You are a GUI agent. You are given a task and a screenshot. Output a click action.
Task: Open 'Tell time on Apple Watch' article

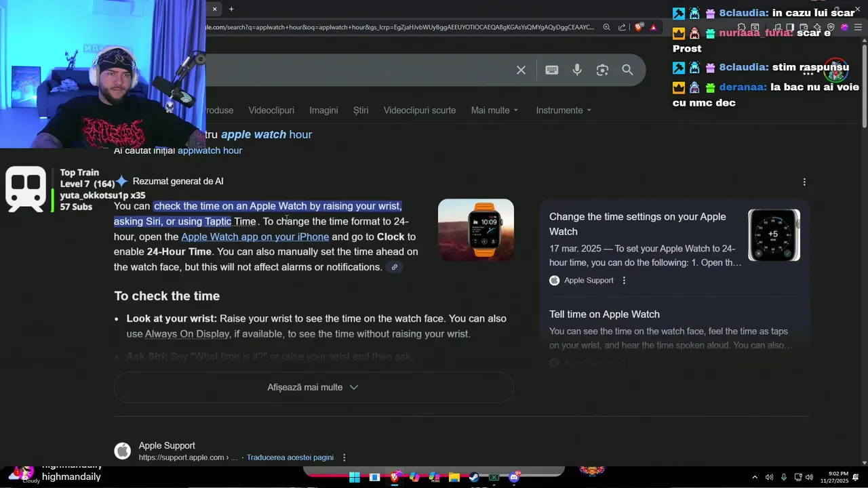(x=604, y=314)
